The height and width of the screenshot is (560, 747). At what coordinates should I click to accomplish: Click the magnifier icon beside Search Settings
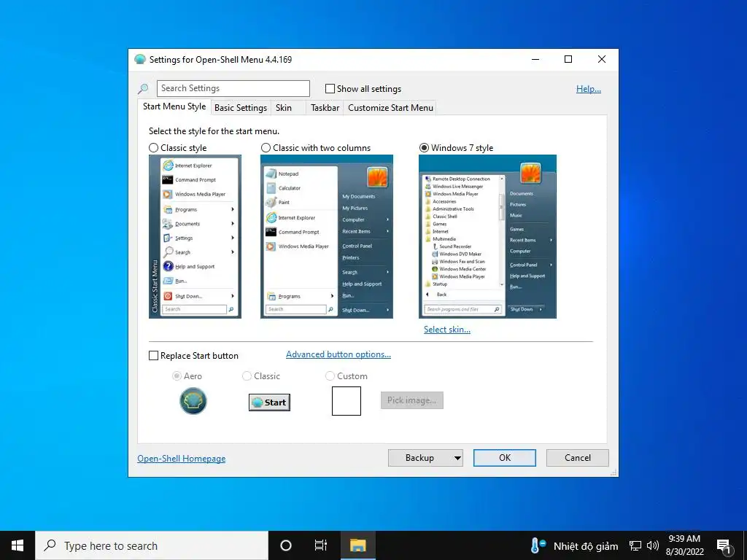coord(143,88)
